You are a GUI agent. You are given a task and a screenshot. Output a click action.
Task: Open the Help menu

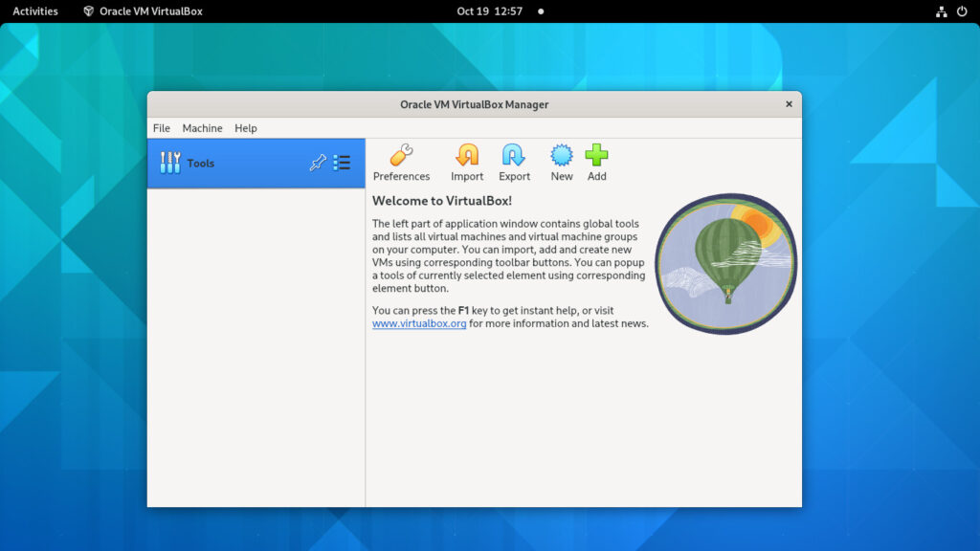[x=246, y=128]
